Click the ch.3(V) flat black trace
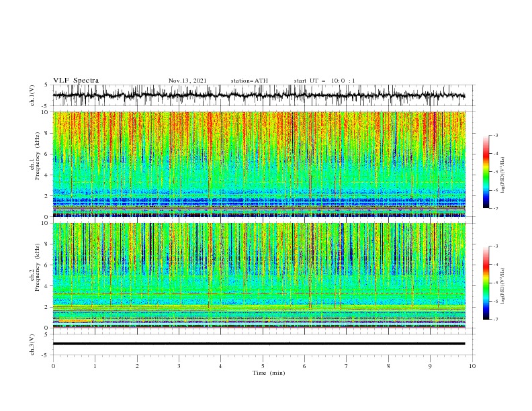 tap(259, 344)
